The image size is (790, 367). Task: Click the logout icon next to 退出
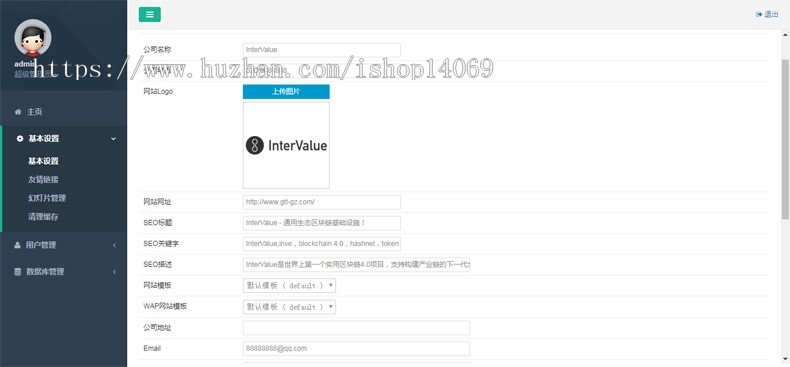point(759,15)
